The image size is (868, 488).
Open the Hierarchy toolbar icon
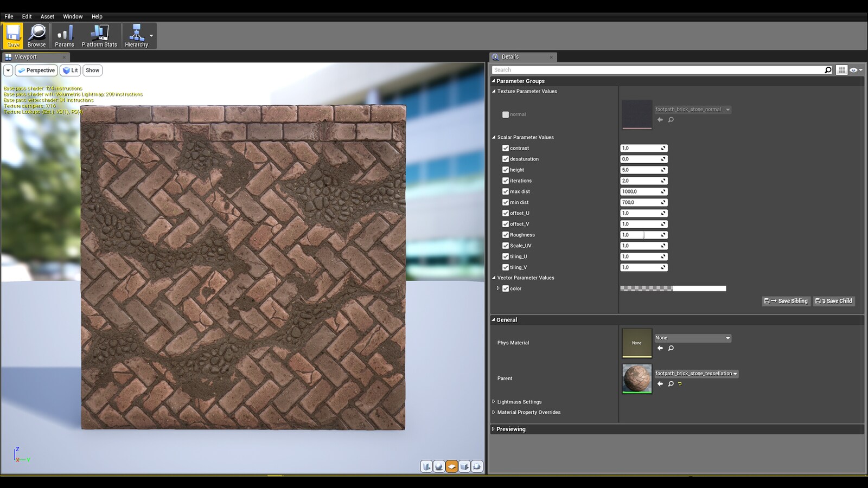tap(136, 34)
